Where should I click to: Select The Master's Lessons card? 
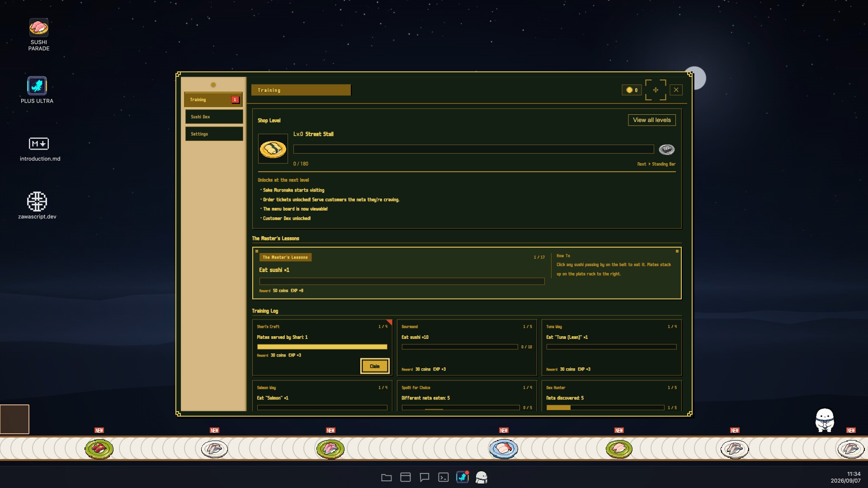[467, 273]
